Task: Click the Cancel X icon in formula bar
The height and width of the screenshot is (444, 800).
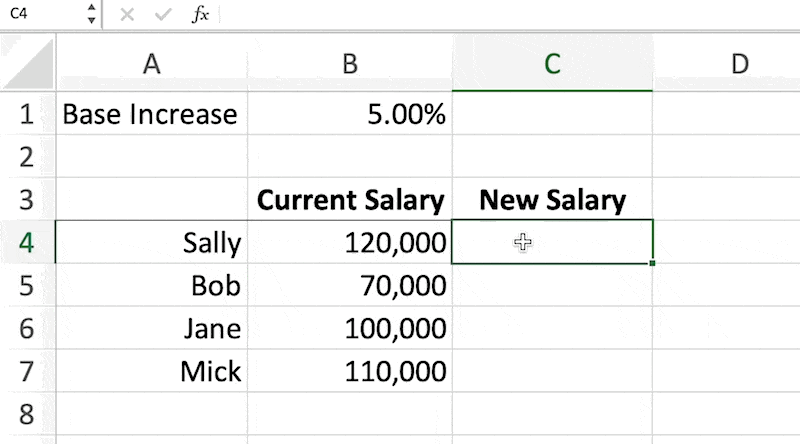Action: click(x=127, y=14)
